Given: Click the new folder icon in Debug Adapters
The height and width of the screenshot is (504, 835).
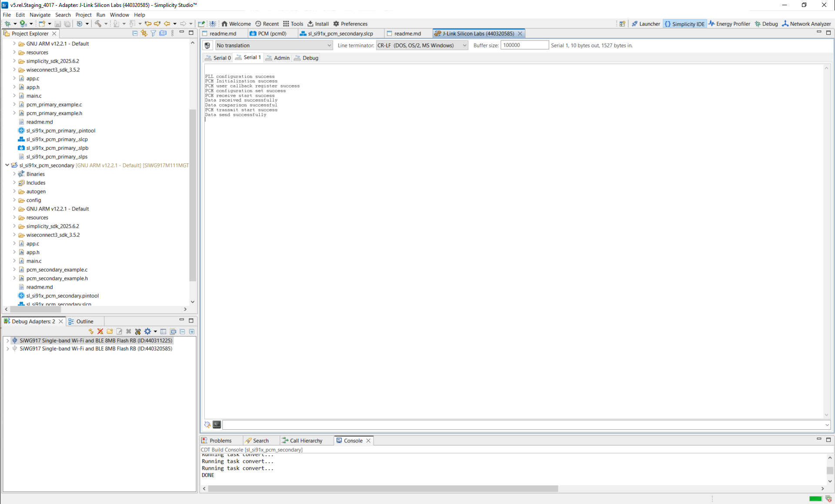Looking at the screenshot, I should tap(110, 332).
